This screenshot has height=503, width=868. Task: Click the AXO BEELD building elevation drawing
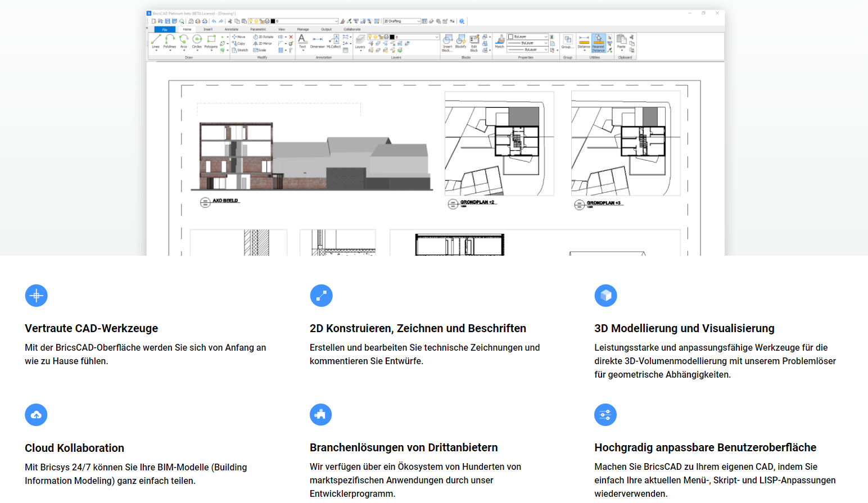312,156
